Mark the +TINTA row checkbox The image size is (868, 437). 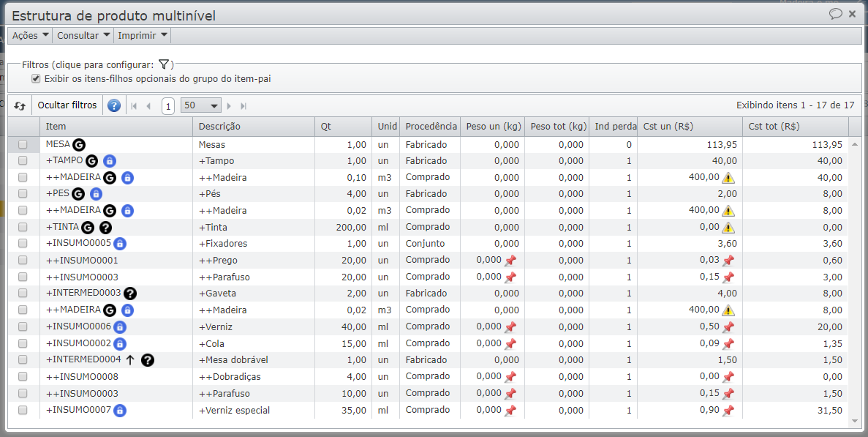(x=23, y=227)
